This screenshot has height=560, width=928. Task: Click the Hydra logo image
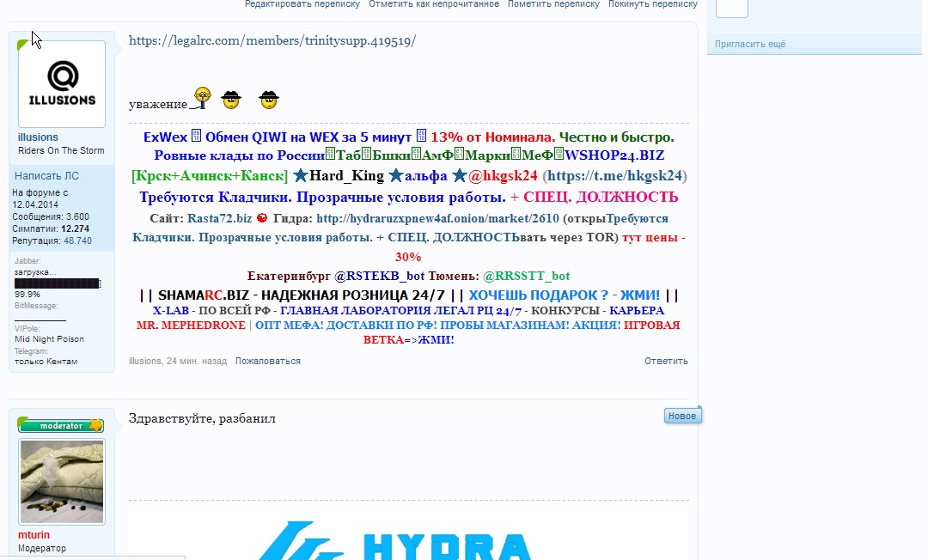pyautogui.click(x=395, y=539)
